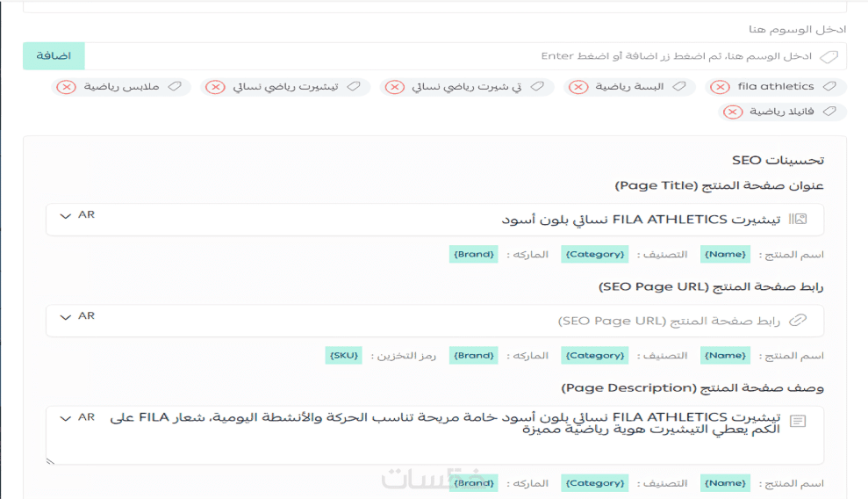Insert {Brand} placeholder under Page Title

click(473, 254)
